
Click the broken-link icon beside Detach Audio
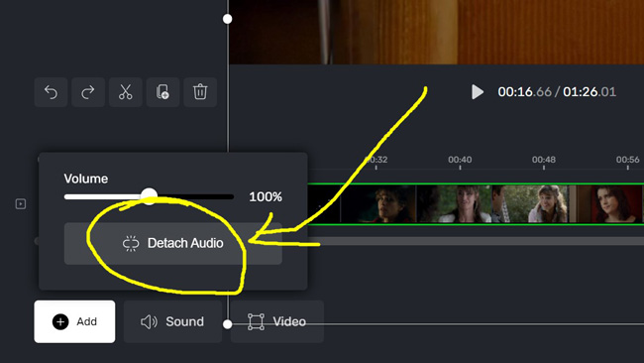coord(131,243)
